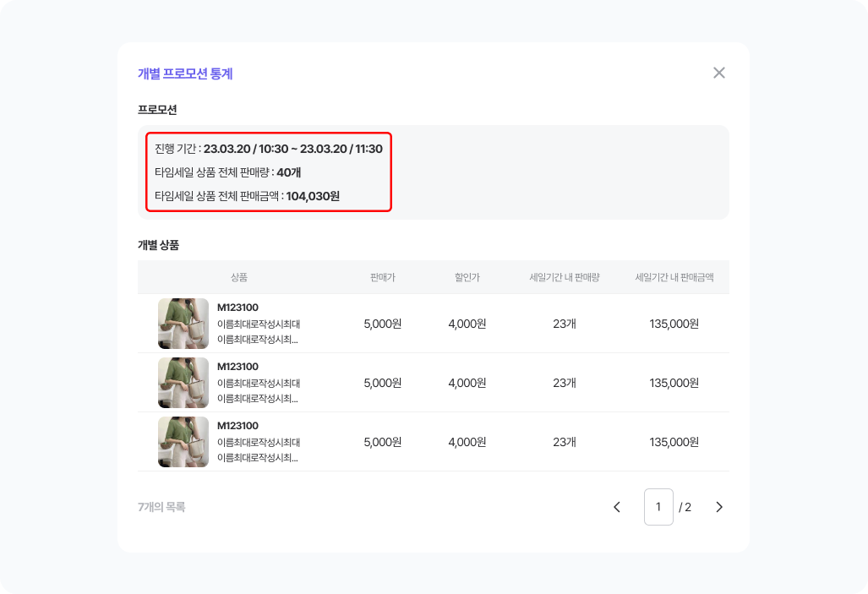
Task: Click the page number input showing 1
Action: tap(658, 507)
